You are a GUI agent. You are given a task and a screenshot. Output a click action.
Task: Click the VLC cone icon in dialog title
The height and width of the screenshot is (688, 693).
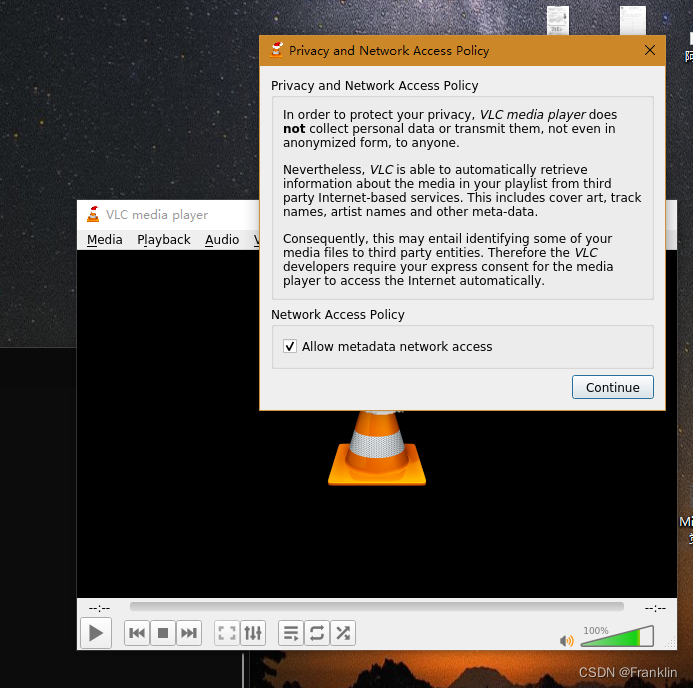click(x=276, y=50)
